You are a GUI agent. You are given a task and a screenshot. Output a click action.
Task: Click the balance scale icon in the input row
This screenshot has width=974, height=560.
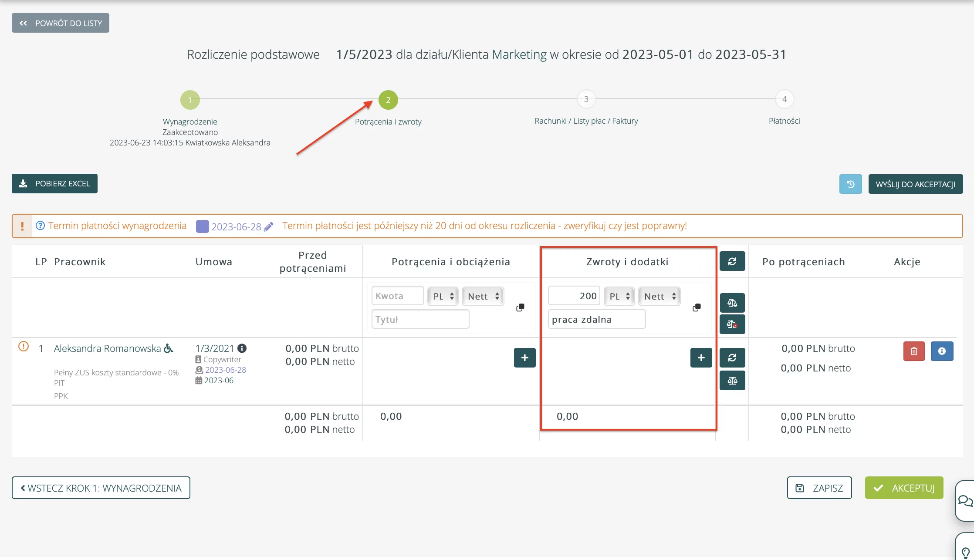click(x=732, y=303)
